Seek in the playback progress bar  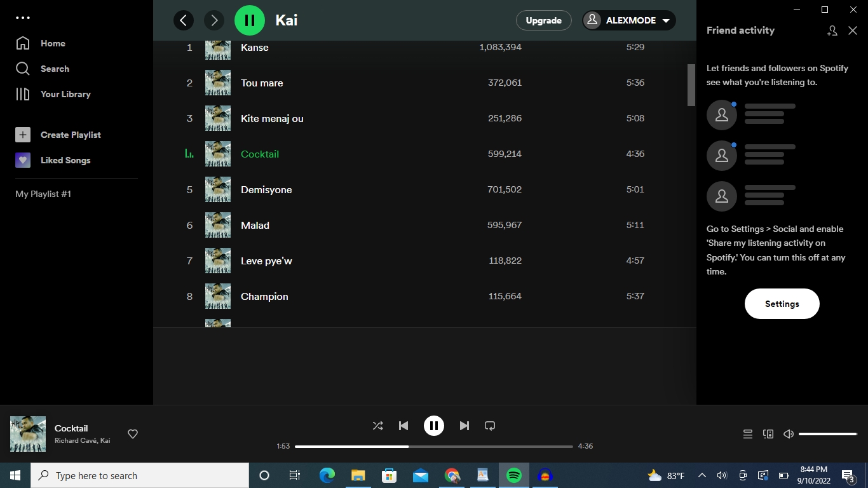pyautogui.click(x=434, y=446)
